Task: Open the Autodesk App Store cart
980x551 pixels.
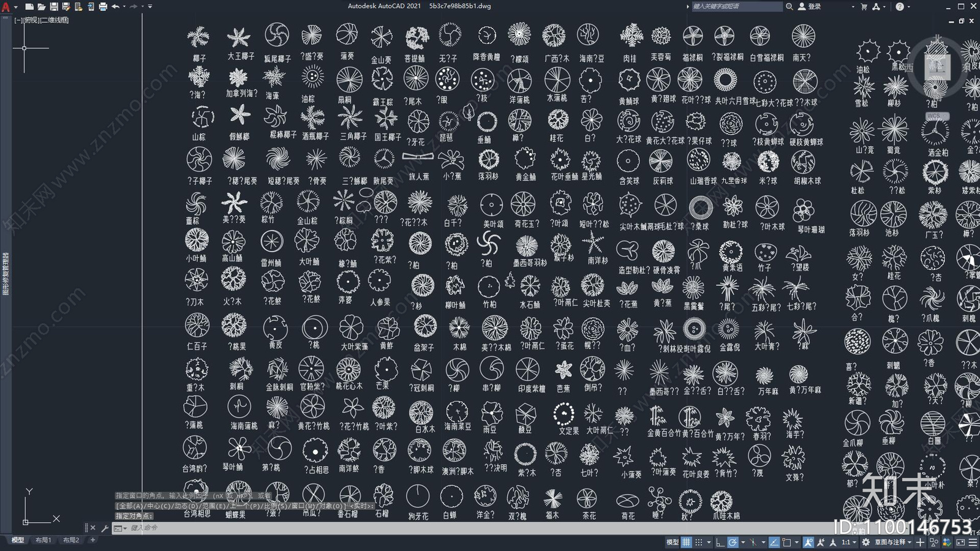Action: click(x=864, y=6)
